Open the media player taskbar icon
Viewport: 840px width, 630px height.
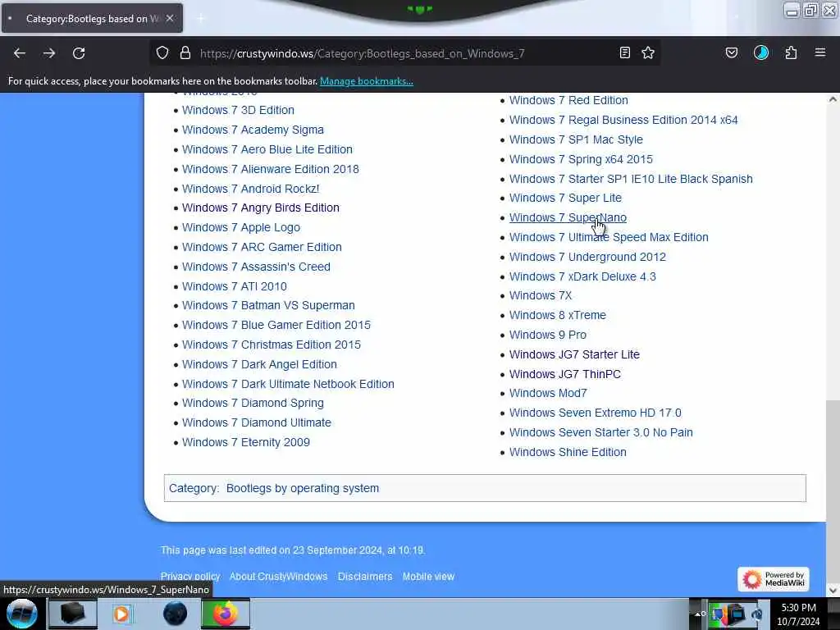point(121,614)
